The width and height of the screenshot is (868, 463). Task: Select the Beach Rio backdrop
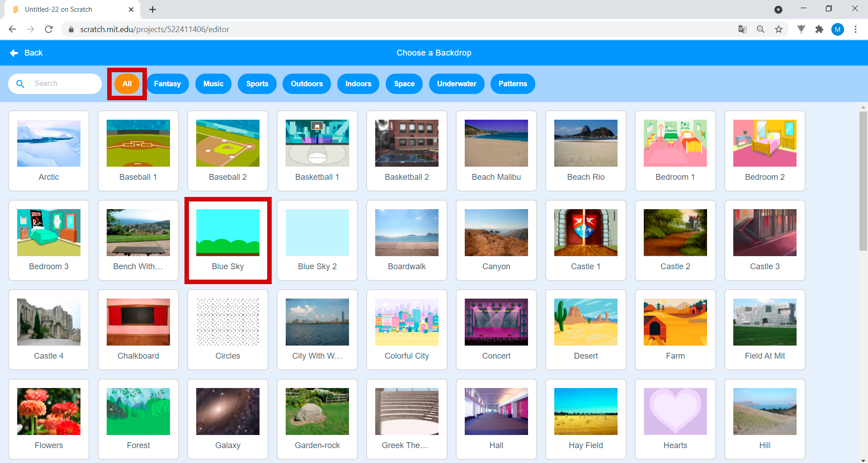(x=586, y=151)
